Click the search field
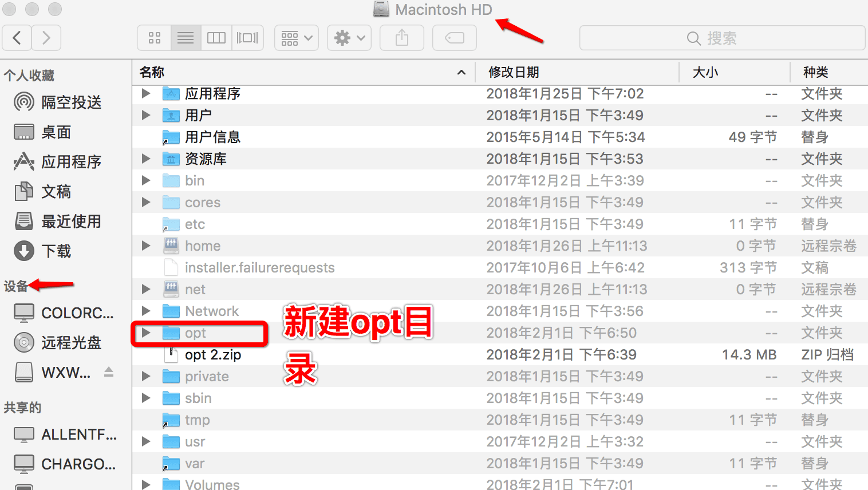 click(722, 38)
